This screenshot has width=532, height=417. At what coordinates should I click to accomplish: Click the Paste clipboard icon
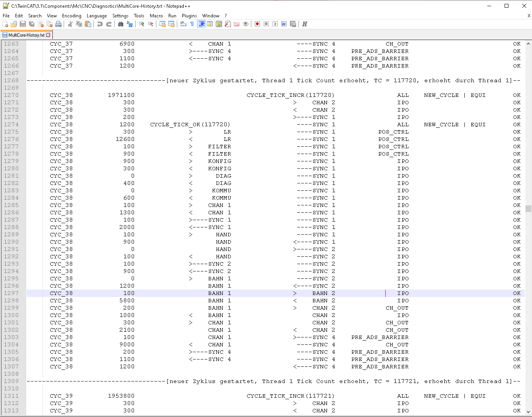tap(88, 24)
